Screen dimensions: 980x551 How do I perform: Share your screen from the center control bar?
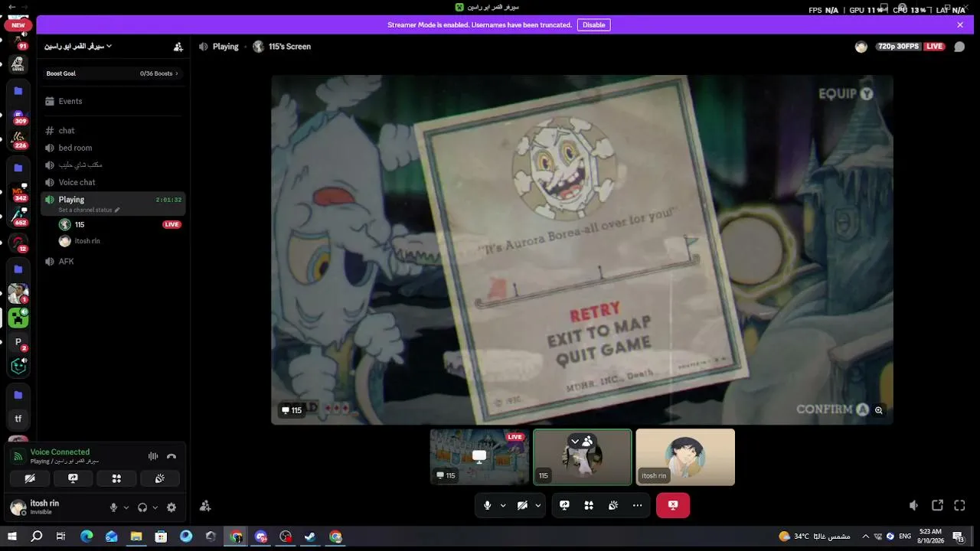(564, 505)
